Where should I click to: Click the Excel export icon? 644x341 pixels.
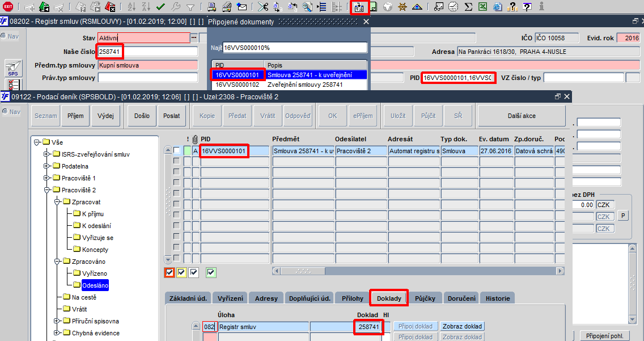(482, 7)
